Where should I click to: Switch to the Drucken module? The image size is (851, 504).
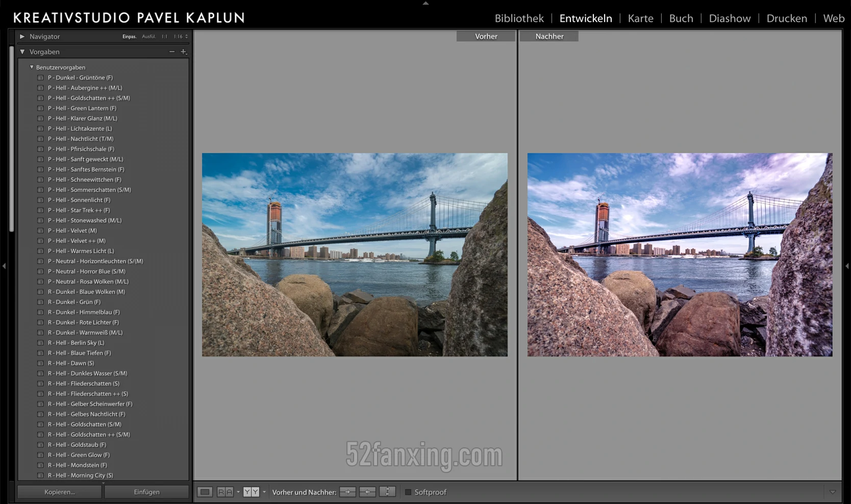click(x=787, y=18)
